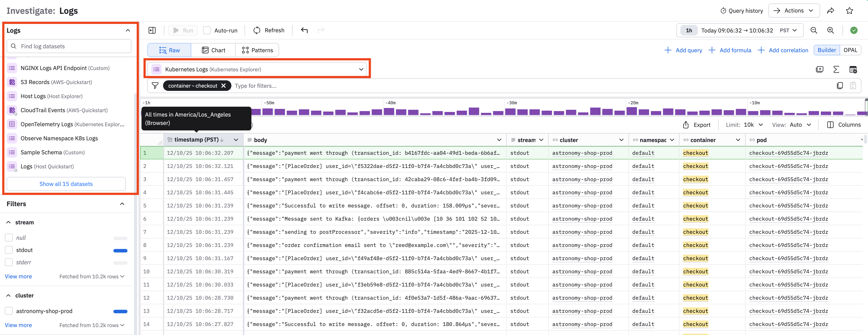Viewport: 868px width, 335px height.
Task: Toggle the left sidebar panel icon
Action: pos(152,30)
